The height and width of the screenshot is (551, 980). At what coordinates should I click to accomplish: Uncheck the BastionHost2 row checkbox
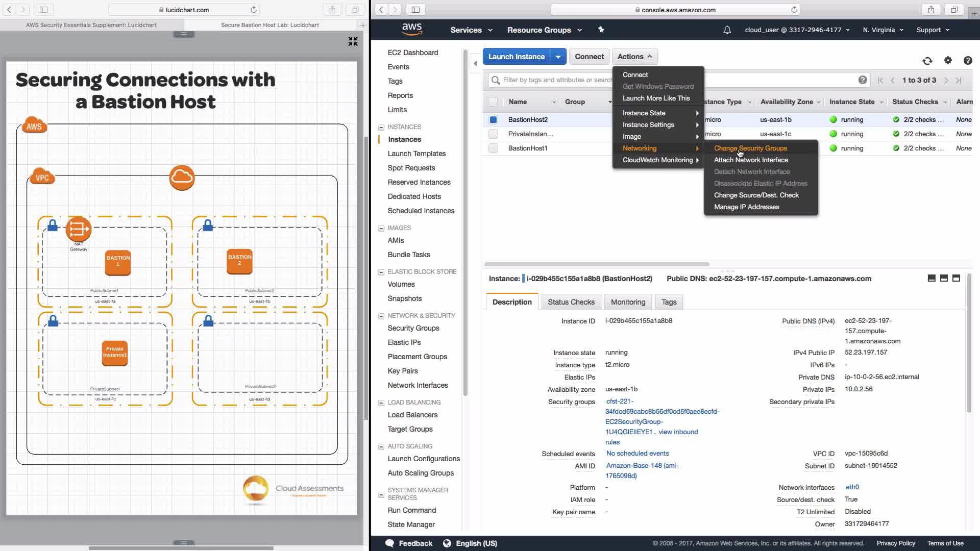coord(493,119)
